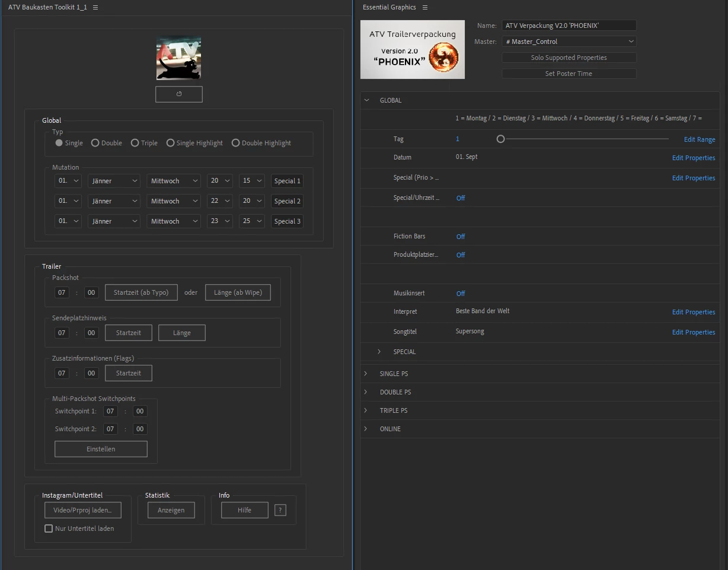Screen dimensions: 728x570
Task: Click the Switchpoint 1 hours field
Action: [110, 411]
